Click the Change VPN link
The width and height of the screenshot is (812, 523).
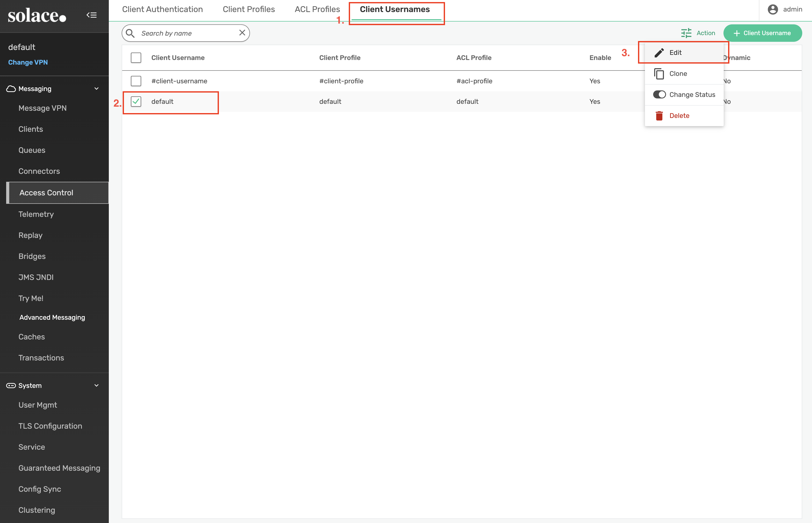coord(28,62)
